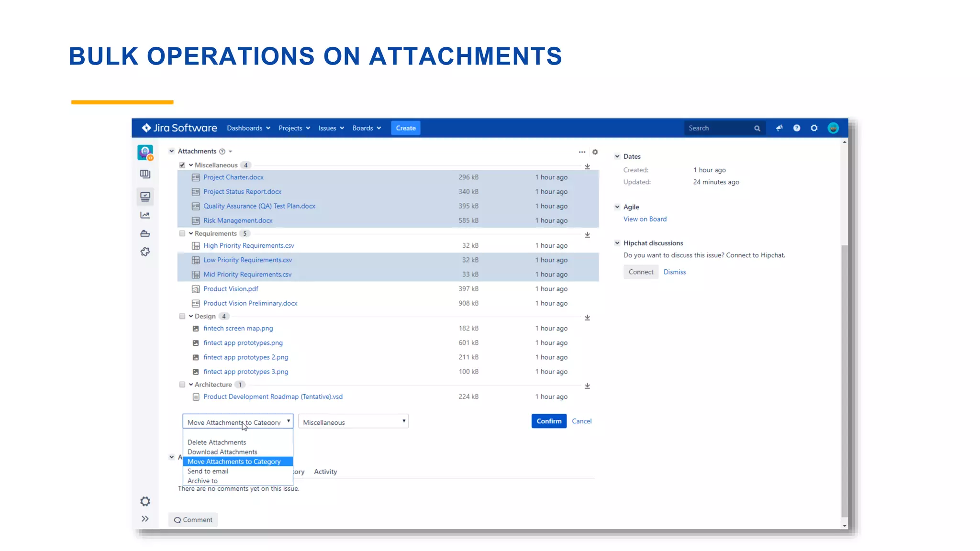This screenshot has height=551, width=980.
Task: Open the Jira administration gear in header
Action: (x=814, y=128)
